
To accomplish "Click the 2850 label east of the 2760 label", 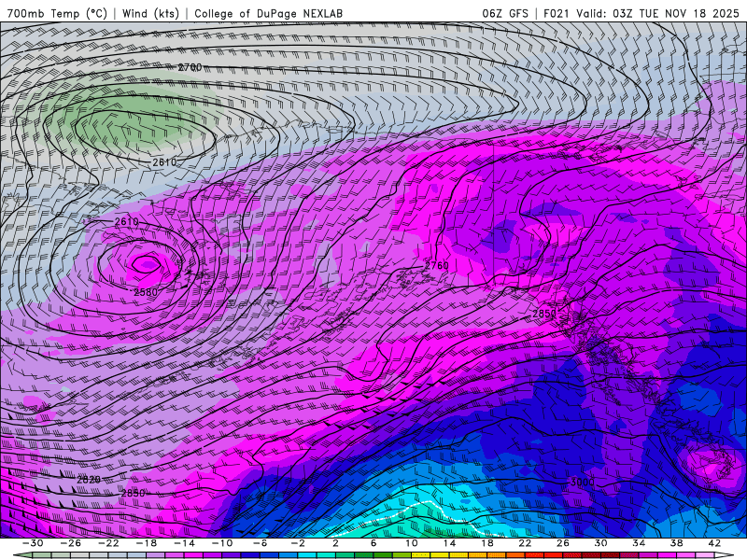I will (x=544, y=314).
